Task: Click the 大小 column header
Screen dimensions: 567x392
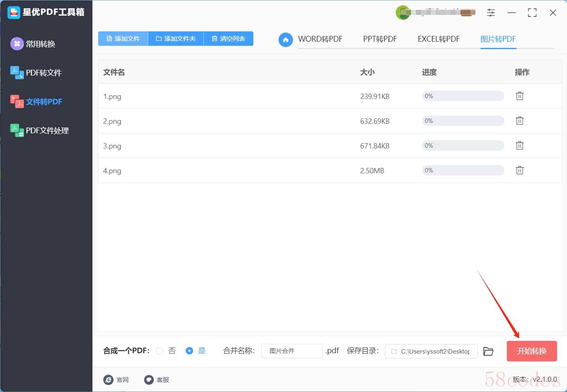Action: 367,72
